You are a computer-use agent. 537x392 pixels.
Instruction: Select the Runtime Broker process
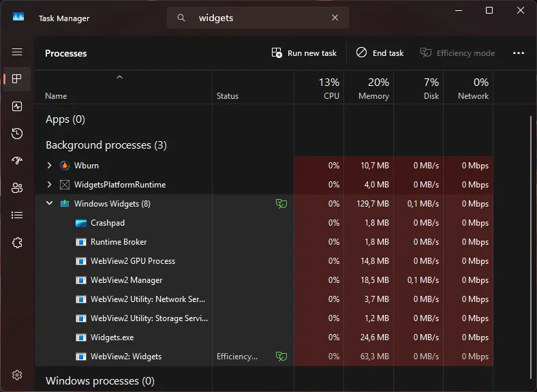(x=264, y=242)
